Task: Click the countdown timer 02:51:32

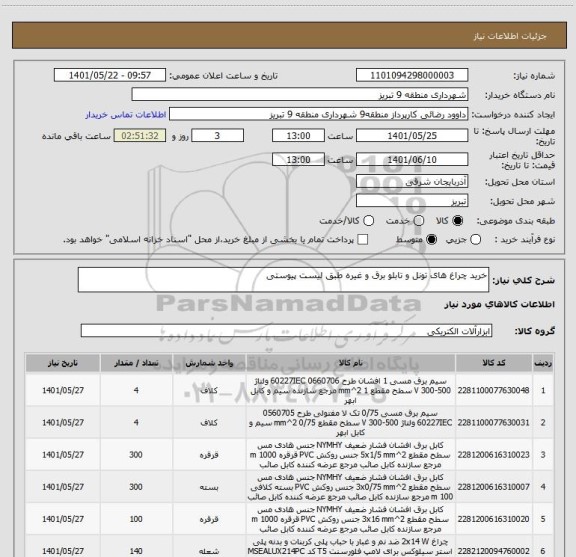Action: [140, 136]
